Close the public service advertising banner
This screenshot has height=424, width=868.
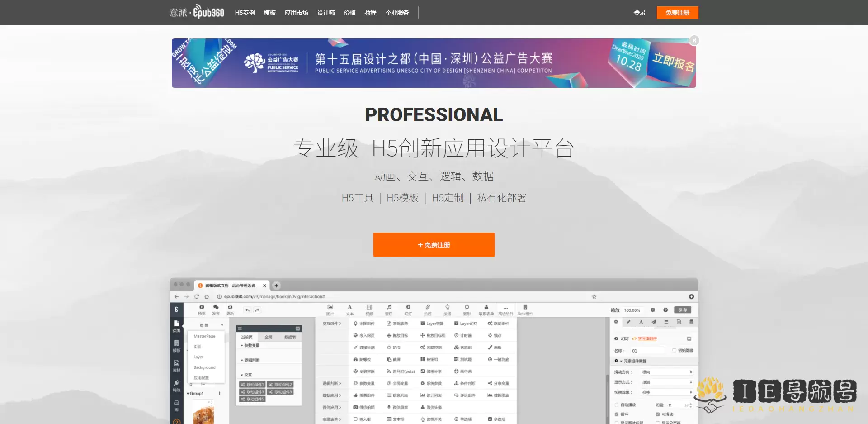(x=694, y=41)
